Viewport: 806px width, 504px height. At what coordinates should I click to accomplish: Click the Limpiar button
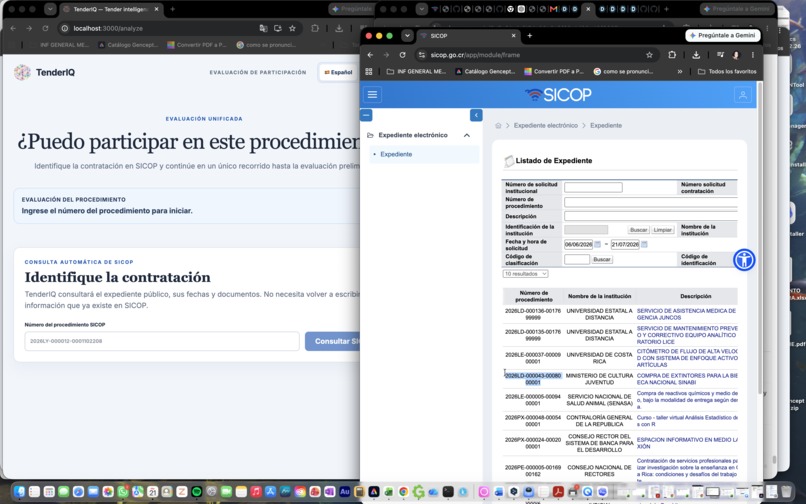tap(663, 230)
